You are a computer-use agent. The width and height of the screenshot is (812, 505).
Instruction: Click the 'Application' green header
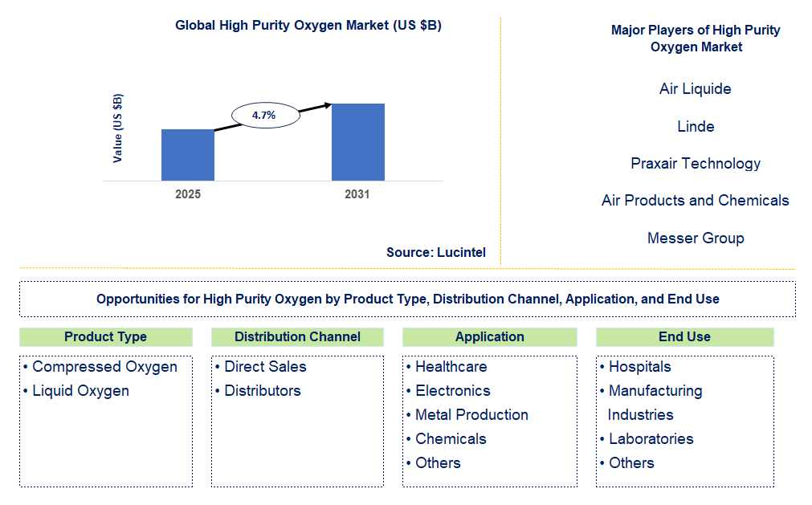[x=489, y=337]
